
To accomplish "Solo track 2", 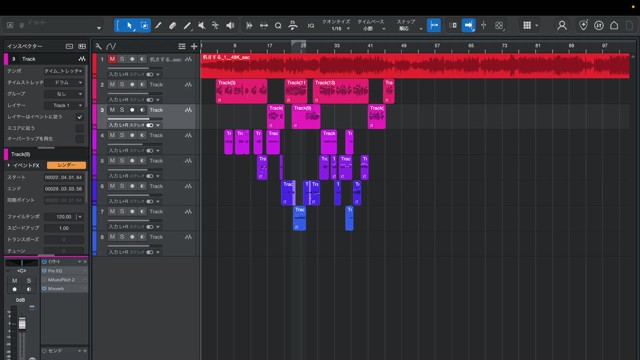I will pyautogui.click(x=122, y=84).
